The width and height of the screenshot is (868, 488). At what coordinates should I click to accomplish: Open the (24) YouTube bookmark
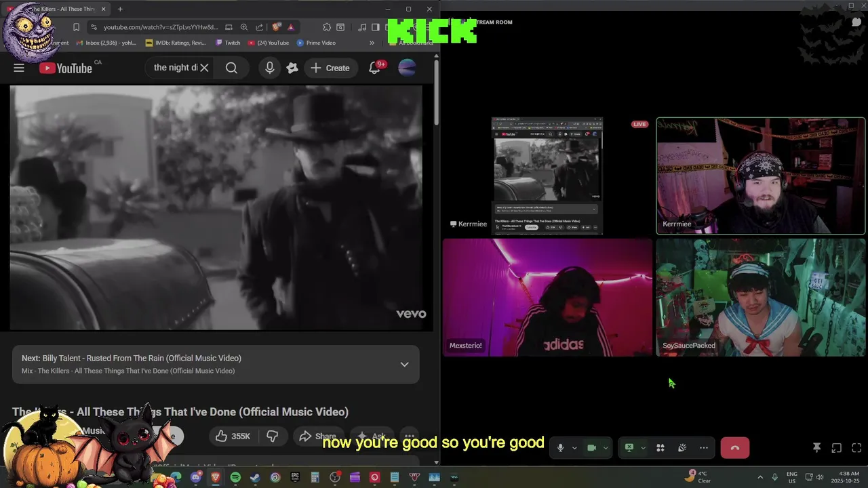269,43
